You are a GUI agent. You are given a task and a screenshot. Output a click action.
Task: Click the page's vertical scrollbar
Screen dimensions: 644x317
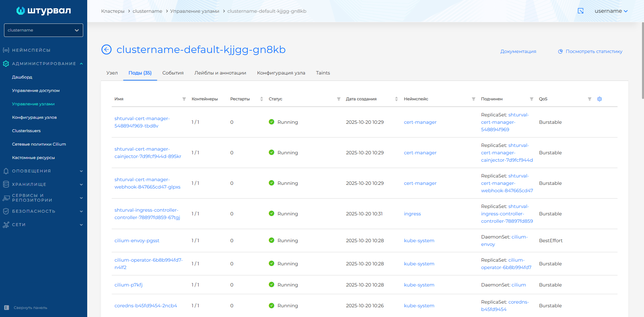[642, 60]
